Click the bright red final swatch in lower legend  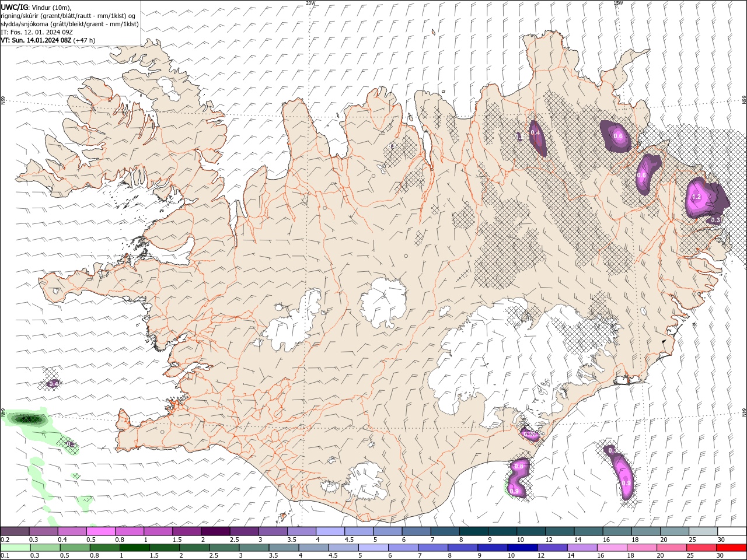(732, 548)
